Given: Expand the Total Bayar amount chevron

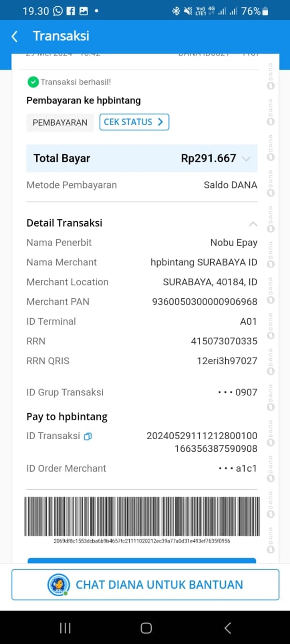Looking at the screenshot, I should (246, 158).
